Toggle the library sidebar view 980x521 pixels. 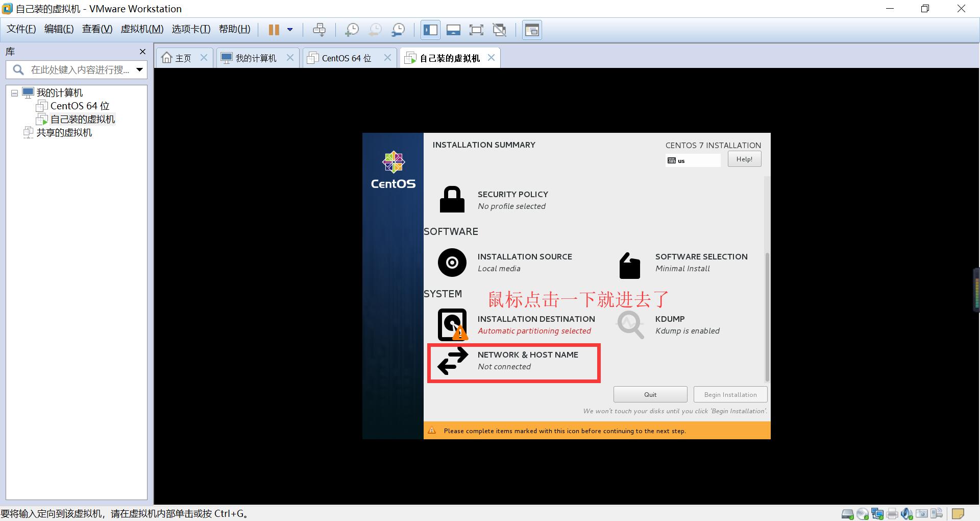(430, 30)
